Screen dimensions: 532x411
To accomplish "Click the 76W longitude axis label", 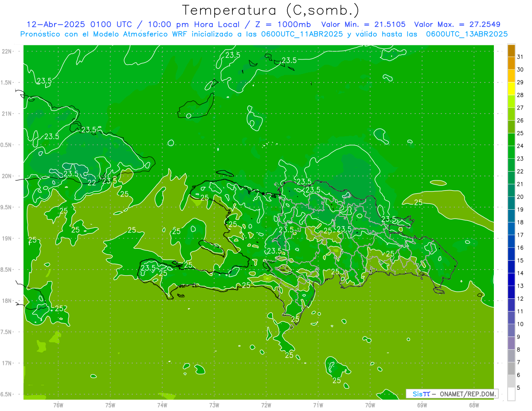I will point(58,405).
